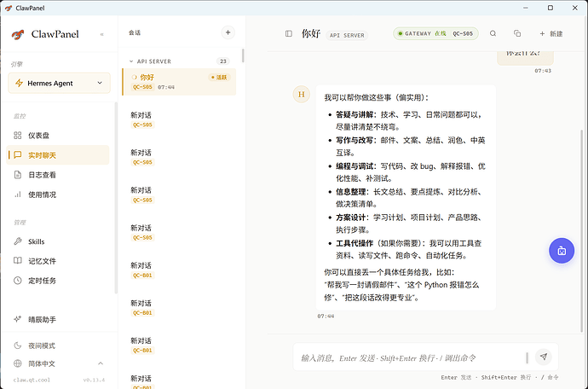Send the message with paper plane
This screenshot has height=389, width=588.
pos(544,357)
